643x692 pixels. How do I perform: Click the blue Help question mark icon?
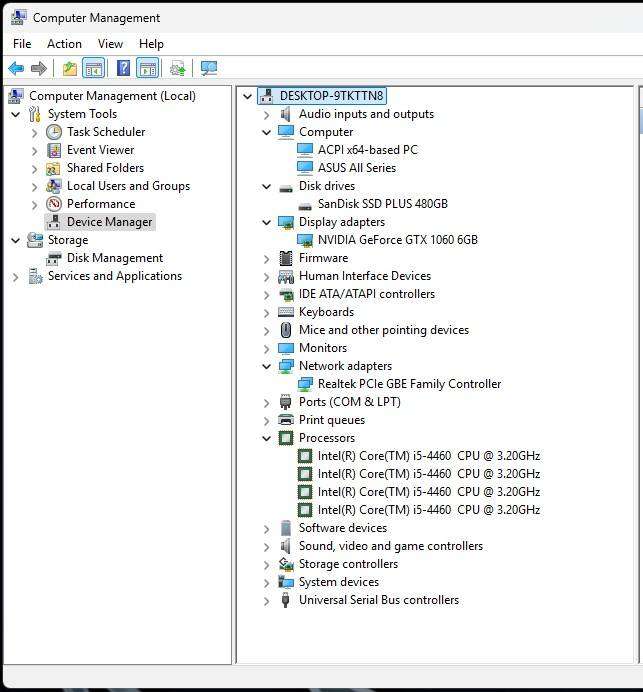point(123,68)
